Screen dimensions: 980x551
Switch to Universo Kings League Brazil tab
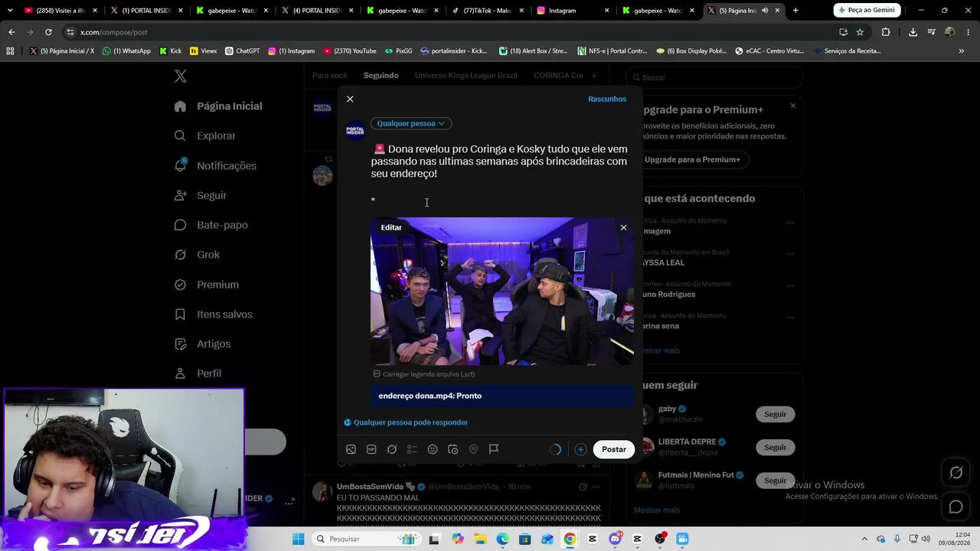466,75
